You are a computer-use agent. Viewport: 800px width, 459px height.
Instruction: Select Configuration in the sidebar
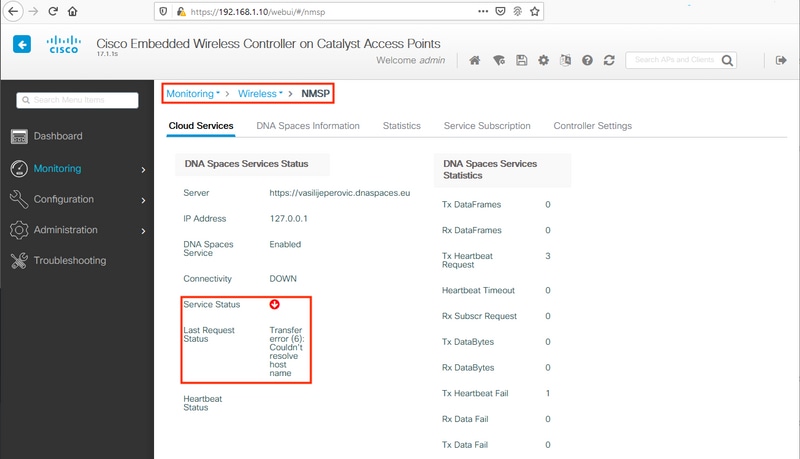click(x=64, y=199)
